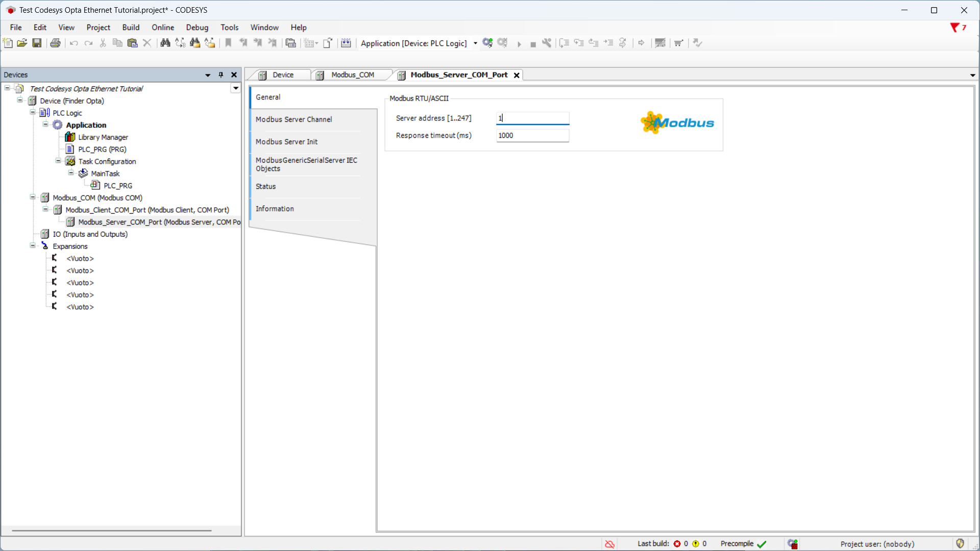Open the Application device dropdown arrow
The width and height of the screenshot is (980, 551).
475,43
